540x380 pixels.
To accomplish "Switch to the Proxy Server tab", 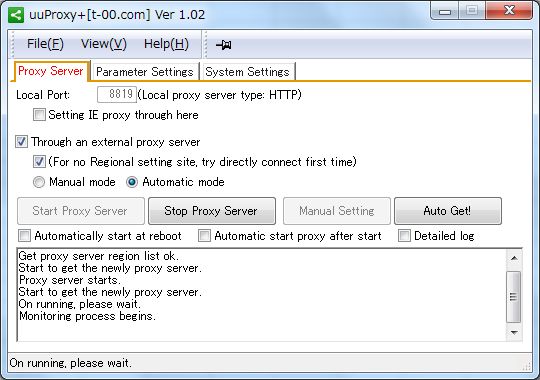I will (51, 71).
